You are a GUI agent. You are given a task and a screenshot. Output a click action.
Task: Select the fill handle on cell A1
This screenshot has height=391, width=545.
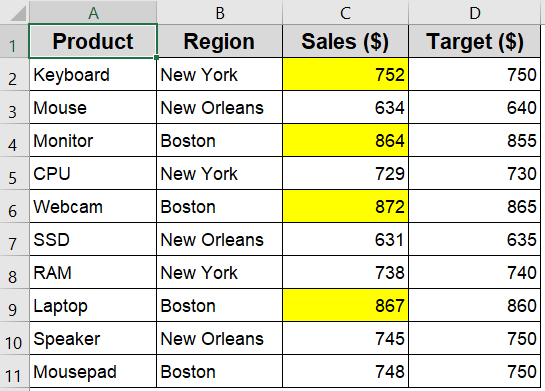156,57
